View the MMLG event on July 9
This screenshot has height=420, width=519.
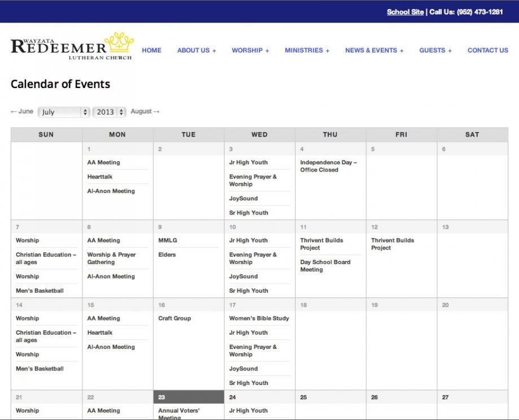click(x=168, y=240)
